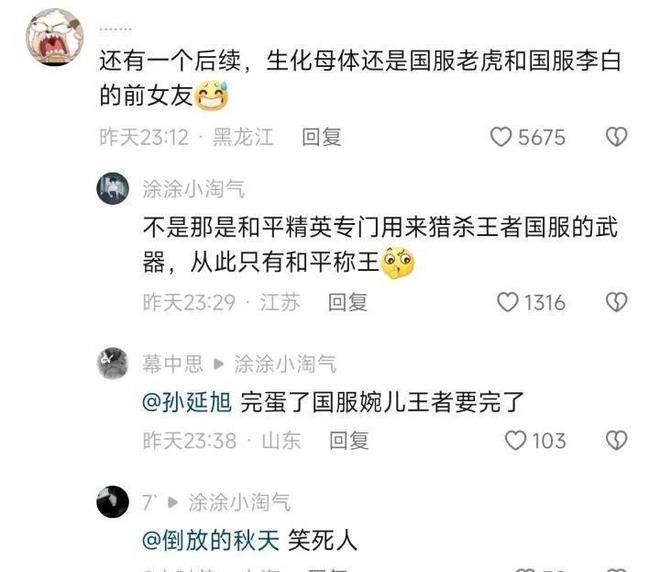
Task: Open 涂涂小淘气's profile avatar
Action: click(113, 188)
